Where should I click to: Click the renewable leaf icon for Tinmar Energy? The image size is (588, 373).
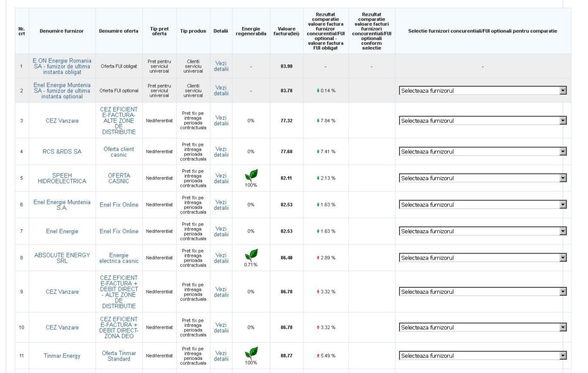pyautogui.click(x=251, y=353)
